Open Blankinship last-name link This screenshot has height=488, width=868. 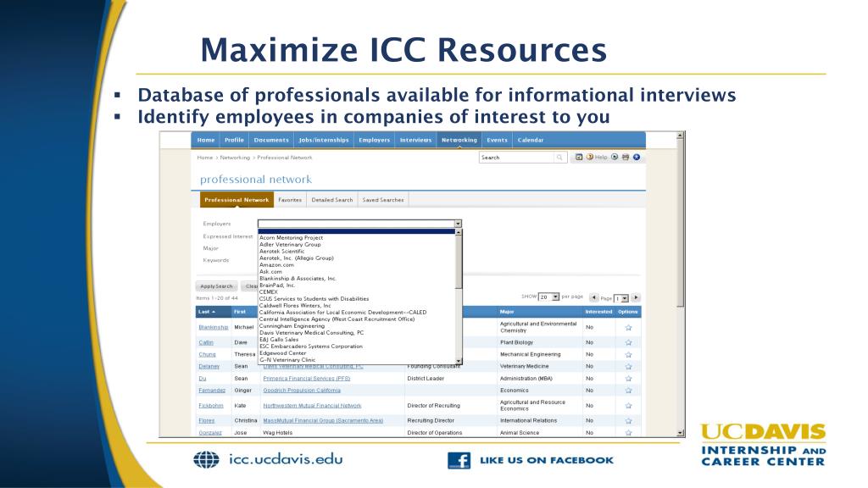(x=213, y=328)
